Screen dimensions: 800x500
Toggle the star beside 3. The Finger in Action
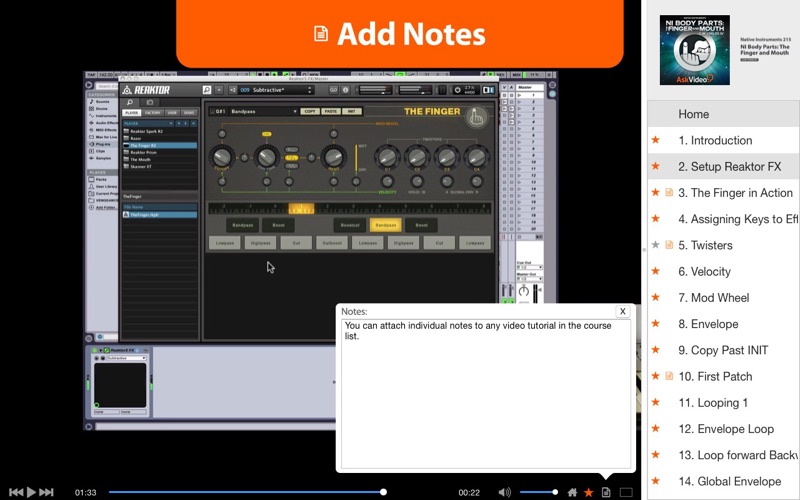click(x=656, y=192)
